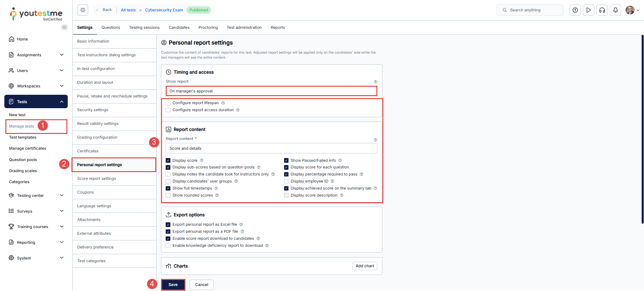The image size is (644, 291).
Task: Expand the Testing center menu chevron
Action: pyautogui.click(x=62, y=196)
